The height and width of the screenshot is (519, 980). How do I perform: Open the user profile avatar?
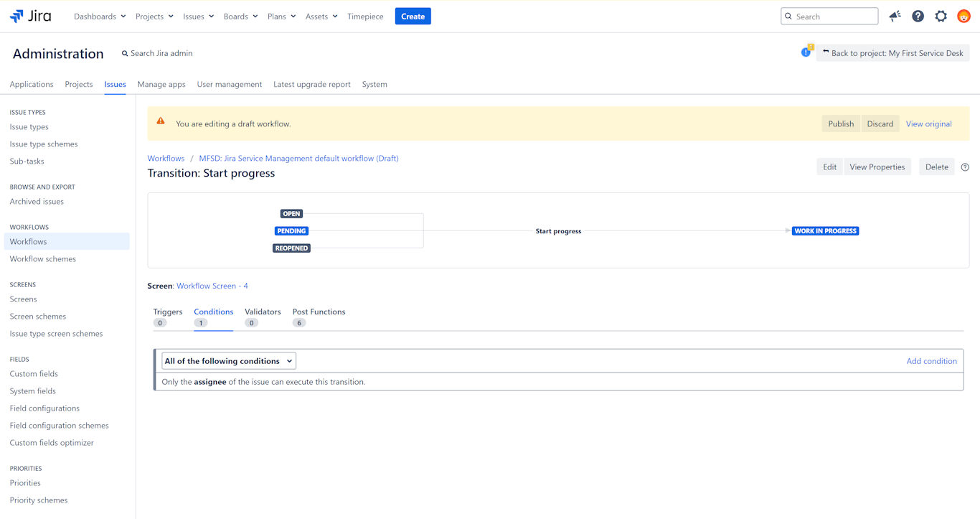click(x=963, y=17)
